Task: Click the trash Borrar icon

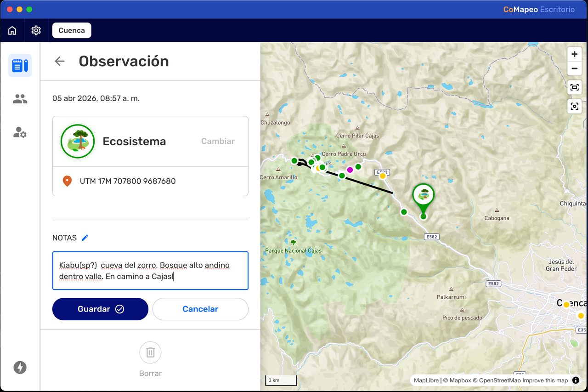Action: coord(150,352)
